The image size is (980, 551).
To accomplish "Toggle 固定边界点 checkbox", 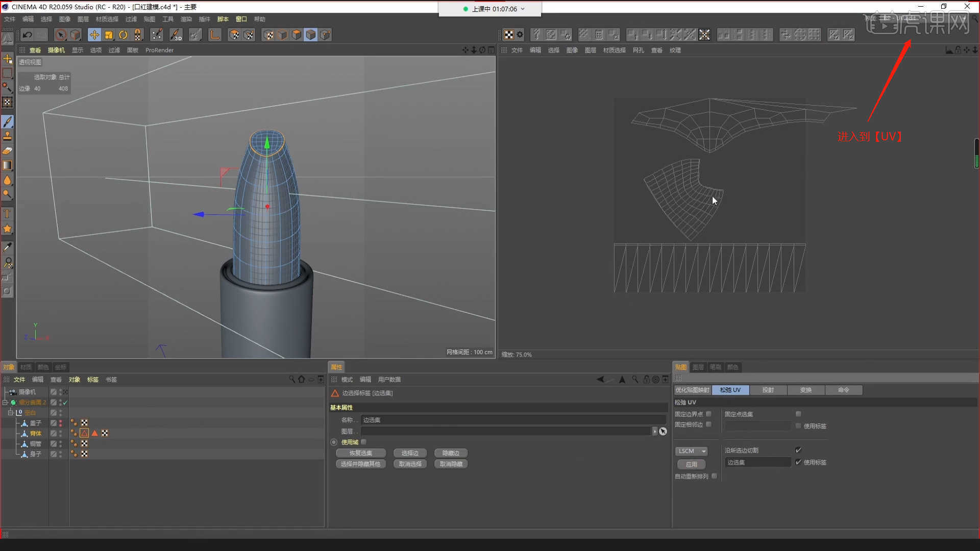I will pyautogui.click(x=708, y=414).
